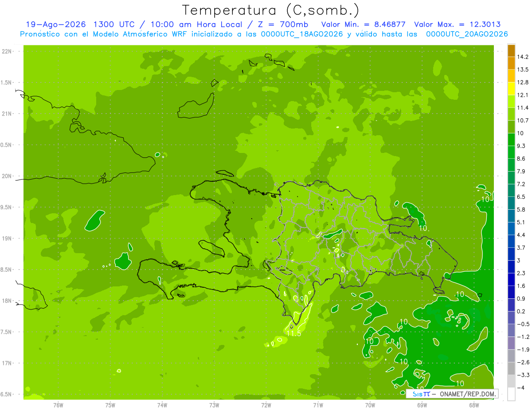The image size is (532, 411).
Task: Pick the blue swatch between 3 and 3.7
Action: 511,254
